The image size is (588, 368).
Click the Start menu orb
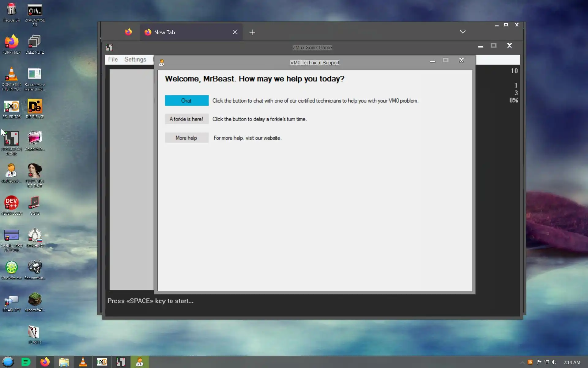(8, 362)
